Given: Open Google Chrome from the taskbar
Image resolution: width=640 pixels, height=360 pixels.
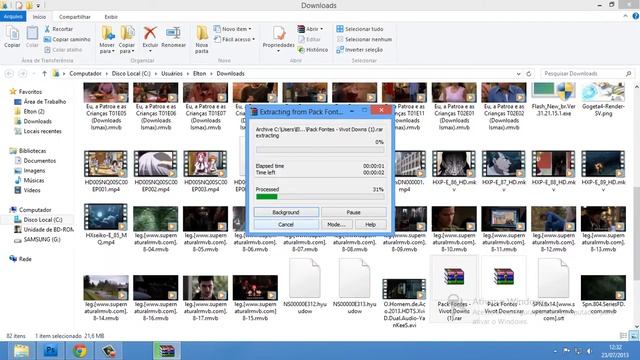Looking at the screenshot, I should coord(80,351).
